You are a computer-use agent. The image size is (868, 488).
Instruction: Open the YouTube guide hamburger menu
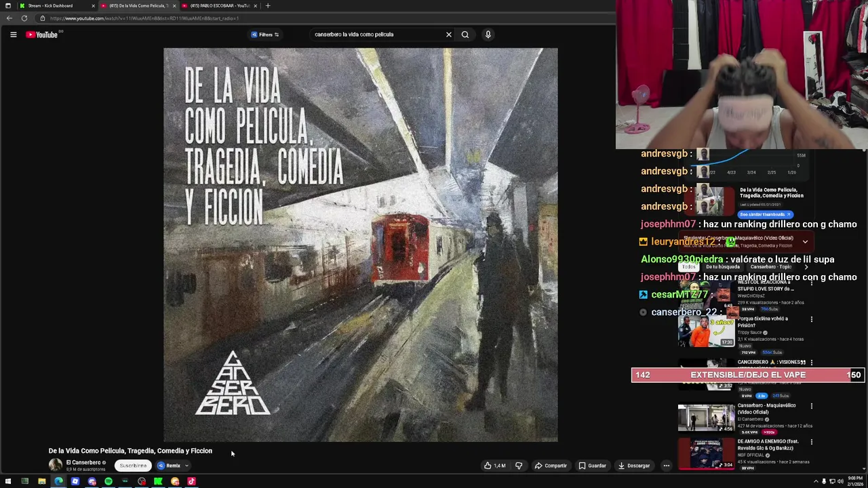click(13, 35)
